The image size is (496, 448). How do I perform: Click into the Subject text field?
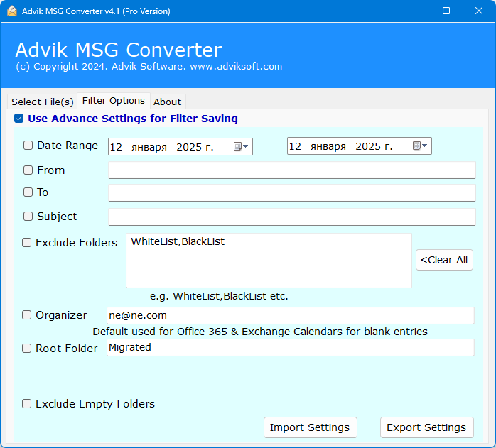pos(291,217)
